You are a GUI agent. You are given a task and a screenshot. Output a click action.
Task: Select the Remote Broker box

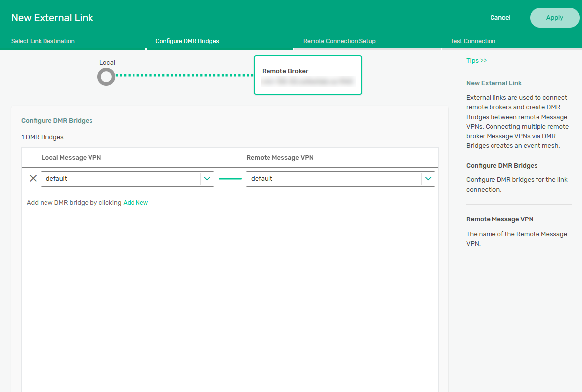click(x=308, y=75)
